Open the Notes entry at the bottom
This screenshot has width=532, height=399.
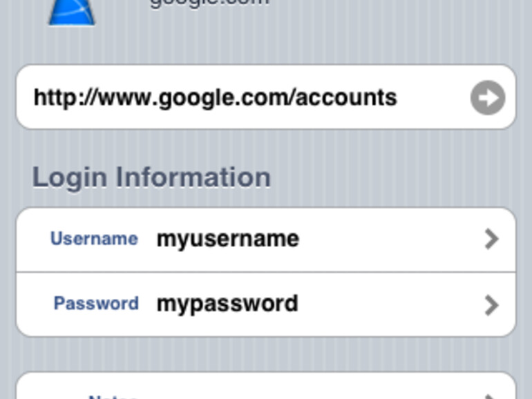(x=265, y=391)
